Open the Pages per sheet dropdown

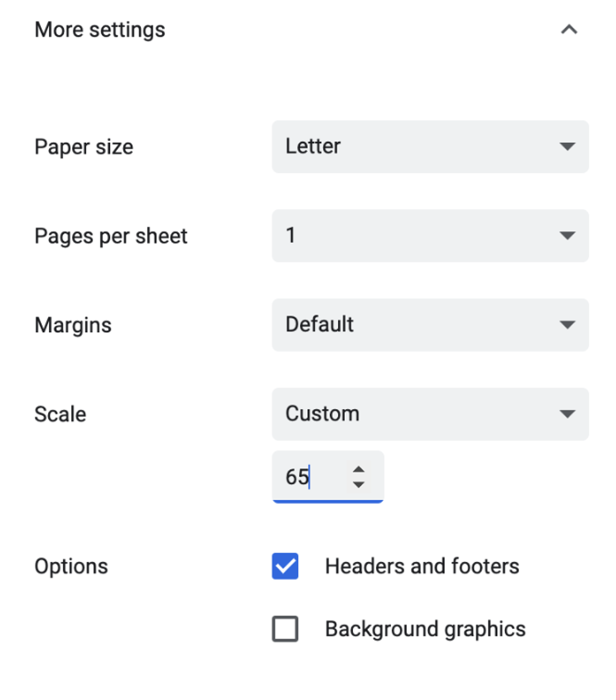click(430, 235)
